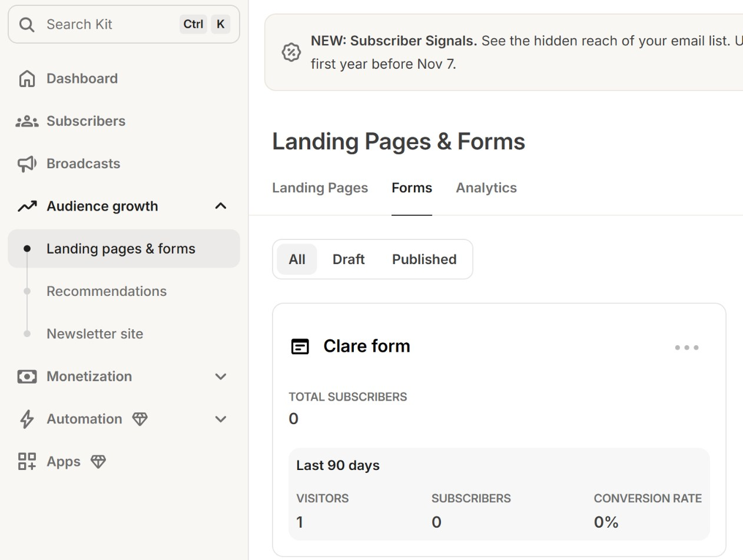Click the Broadcasts megaphone icon
743x560 pixels.
click(x=27, y=164)
